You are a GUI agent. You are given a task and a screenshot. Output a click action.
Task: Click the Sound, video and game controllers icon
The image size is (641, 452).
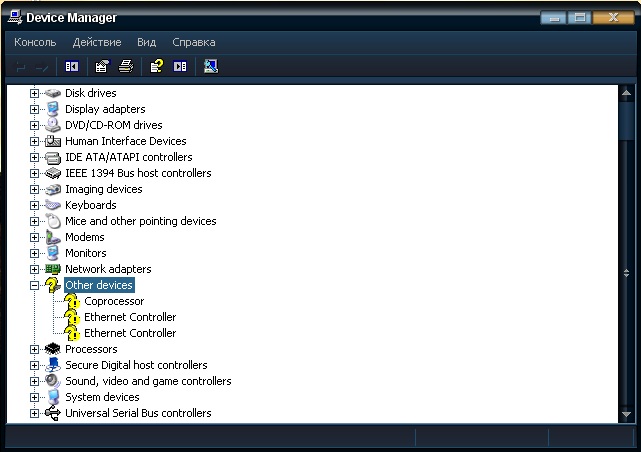pyautogui.click(x=53, y=381)
